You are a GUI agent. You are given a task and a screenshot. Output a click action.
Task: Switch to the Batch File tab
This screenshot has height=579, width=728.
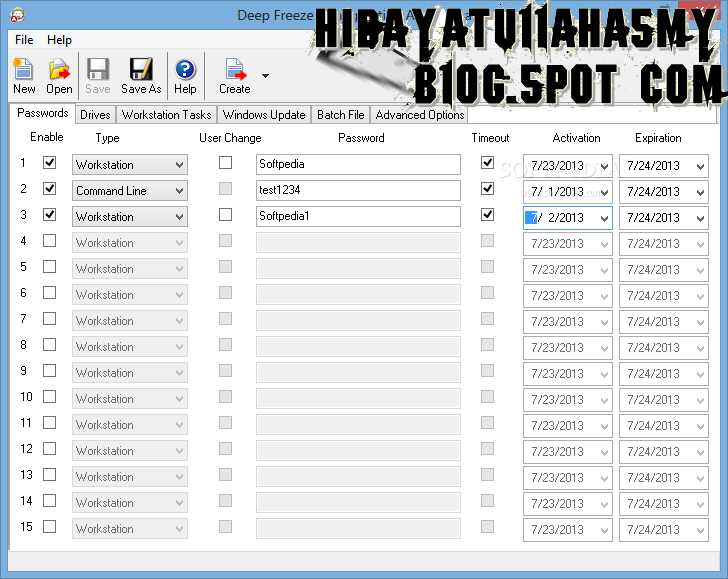click(340, 115)
